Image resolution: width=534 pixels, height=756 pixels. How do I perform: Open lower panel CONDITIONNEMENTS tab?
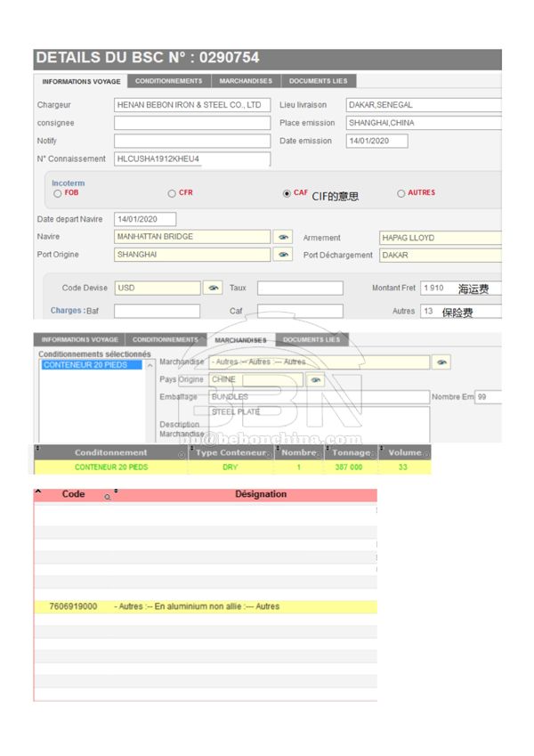166,339
